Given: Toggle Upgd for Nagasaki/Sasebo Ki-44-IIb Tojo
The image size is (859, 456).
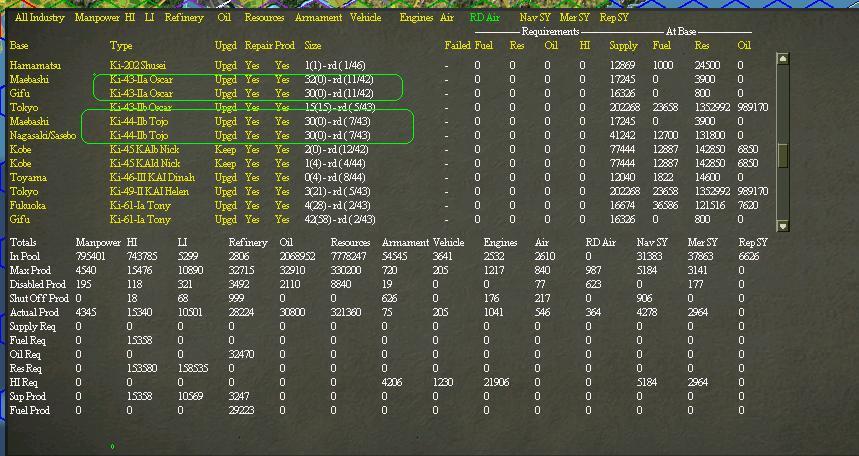Looking at the screenshot, I should coord(226,135).
